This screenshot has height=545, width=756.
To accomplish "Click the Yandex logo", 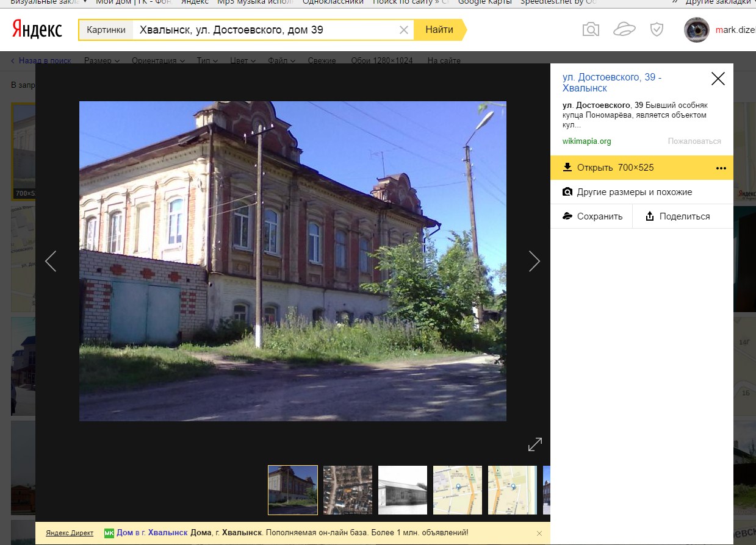I will tap(37, 29).
